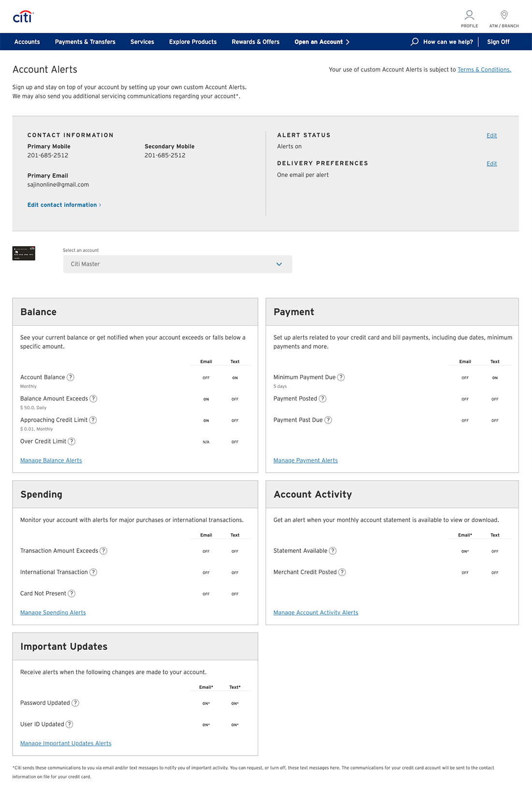532x803 pixels.
Task: Toggle Minimum Payment Due Text ON status
Action: 495,378
